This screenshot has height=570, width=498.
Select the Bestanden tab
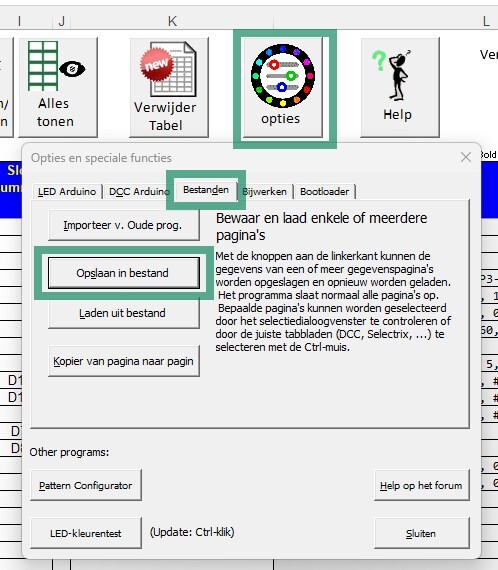coord(206,190)
